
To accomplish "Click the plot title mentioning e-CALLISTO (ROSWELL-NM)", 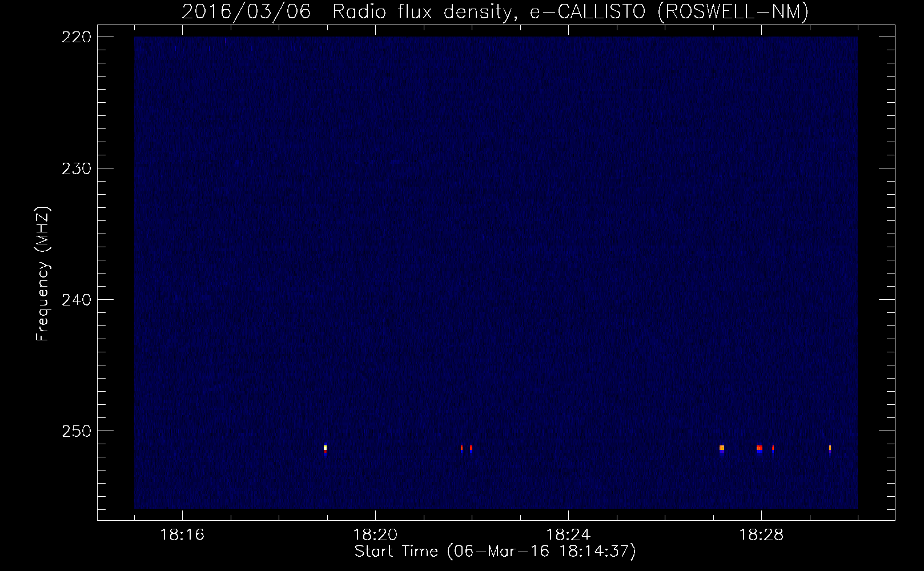I will [x=495, y=12].
